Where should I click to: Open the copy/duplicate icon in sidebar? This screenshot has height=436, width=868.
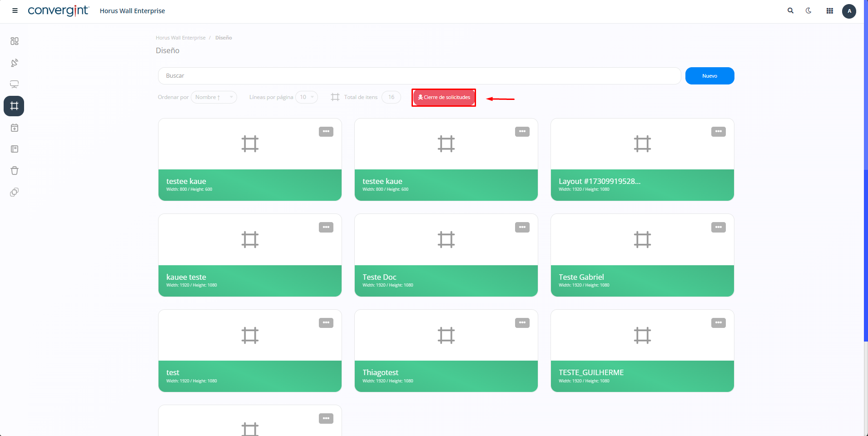click(x=15, y=192)
